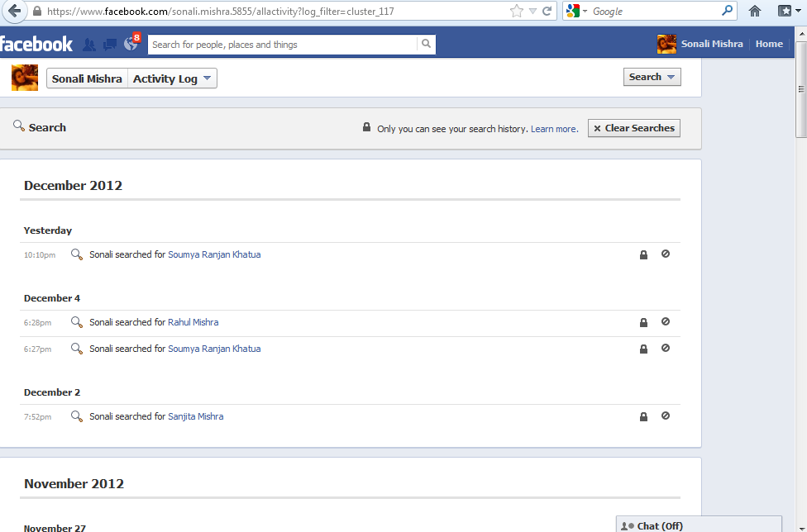The width and height of the screenshot is (807, 532).
Task: Focus Facebook search field
Action: 283,45
